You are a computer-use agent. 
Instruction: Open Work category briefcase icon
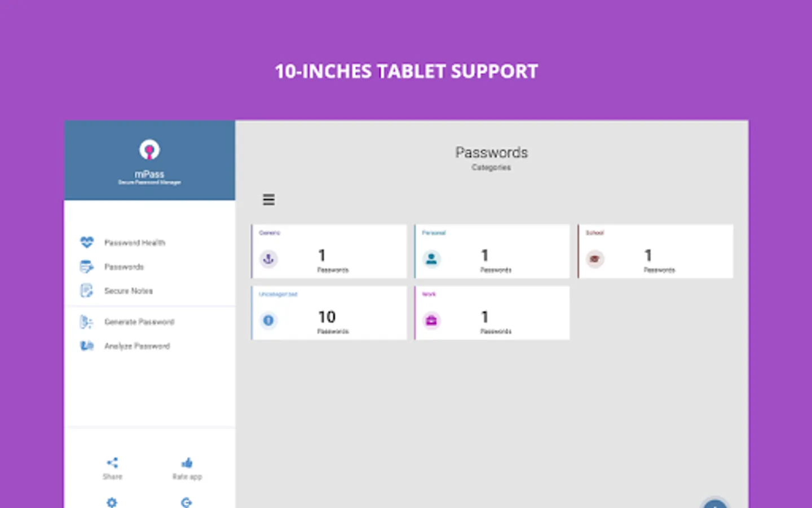[431, 321]
